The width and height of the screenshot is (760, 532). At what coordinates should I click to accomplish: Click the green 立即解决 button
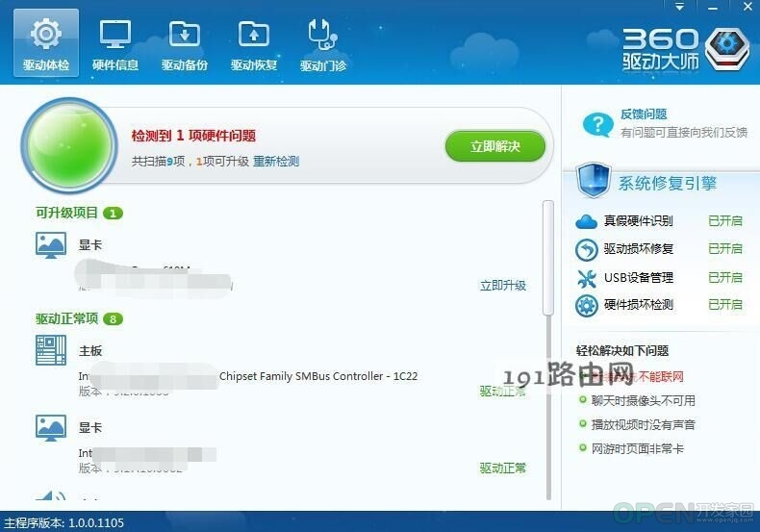point(495,146)
